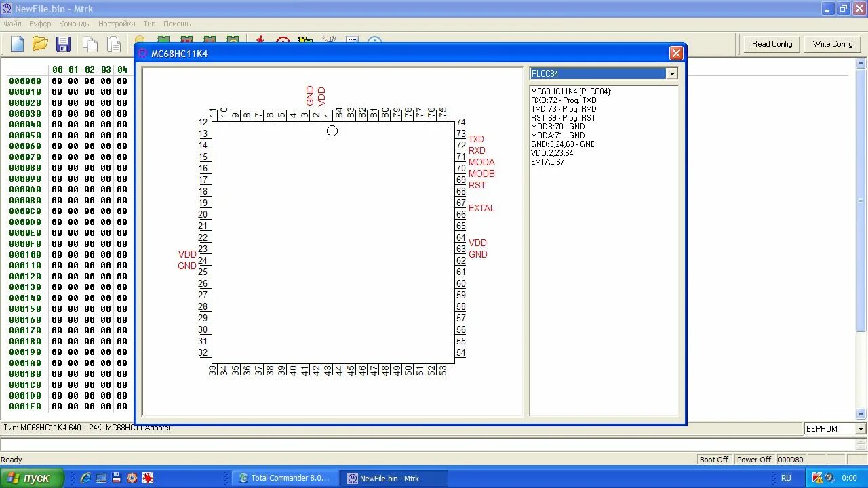Click pin number 54 on the chip diagram

(x=461, y=352)
